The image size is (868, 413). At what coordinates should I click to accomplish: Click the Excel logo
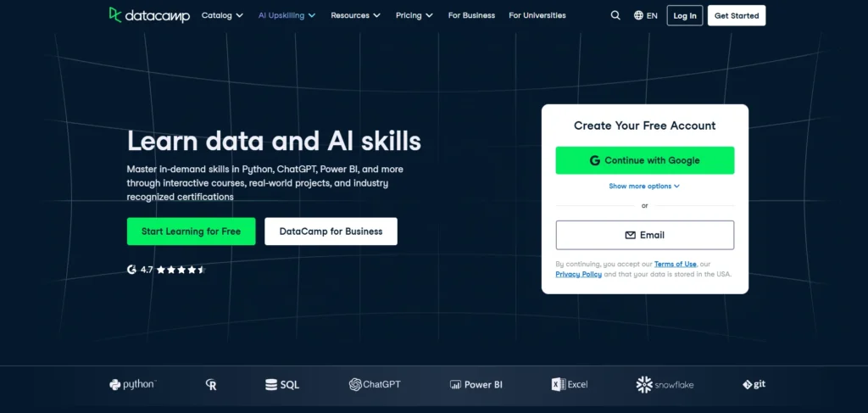click(x=570, y=384)
